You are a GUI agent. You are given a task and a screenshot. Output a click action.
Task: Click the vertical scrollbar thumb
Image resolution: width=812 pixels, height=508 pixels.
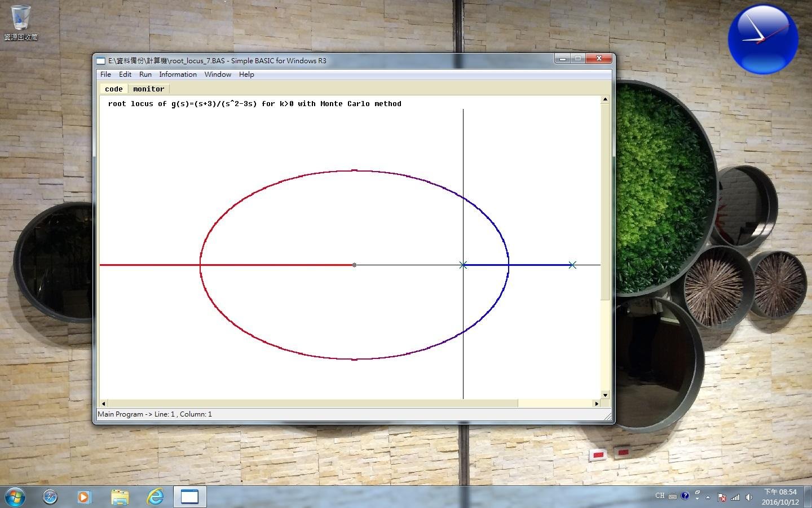[x=605, y=202]
